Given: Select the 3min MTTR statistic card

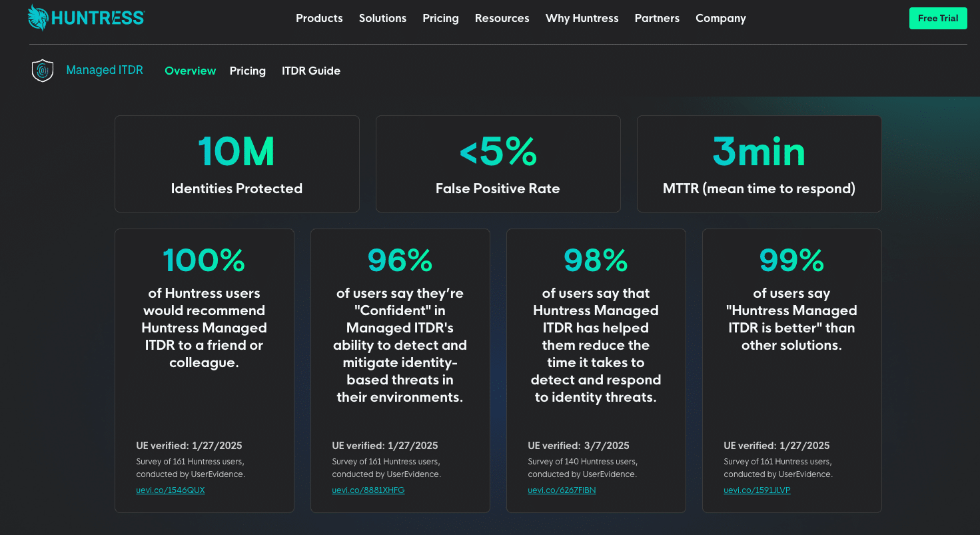Looking at the screenshot, I should pyautogui.click(x=759, y=164).
